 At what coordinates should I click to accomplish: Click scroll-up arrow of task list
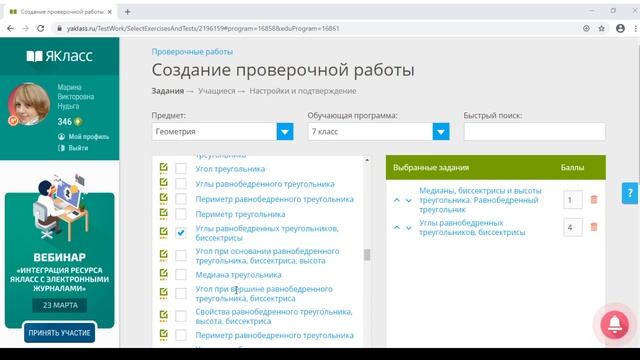tap(367, 160)
